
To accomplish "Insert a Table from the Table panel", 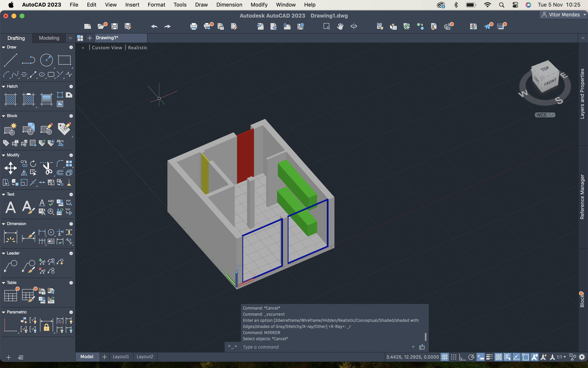I will click(x=11, y=295).
